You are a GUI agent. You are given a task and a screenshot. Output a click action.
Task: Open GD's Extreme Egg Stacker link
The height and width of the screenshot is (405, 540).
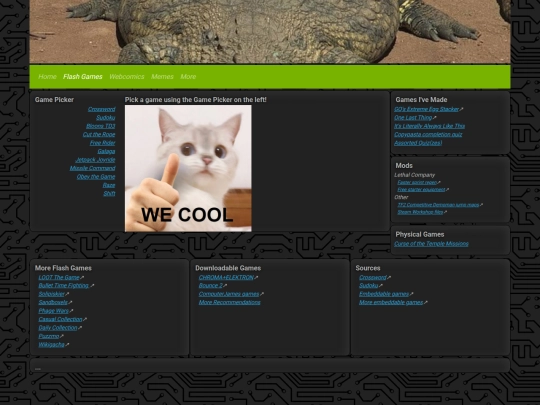coord(426,109)
